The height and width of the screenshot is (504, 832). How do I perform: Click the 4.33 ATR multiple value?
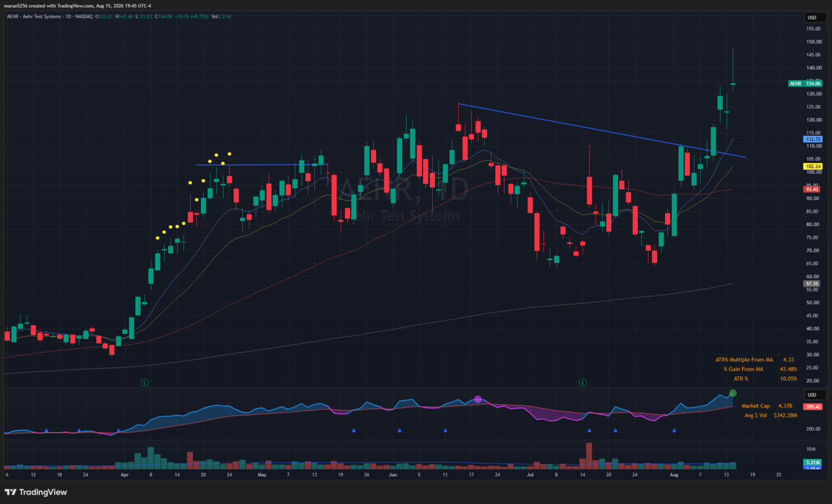coord(788,360)
